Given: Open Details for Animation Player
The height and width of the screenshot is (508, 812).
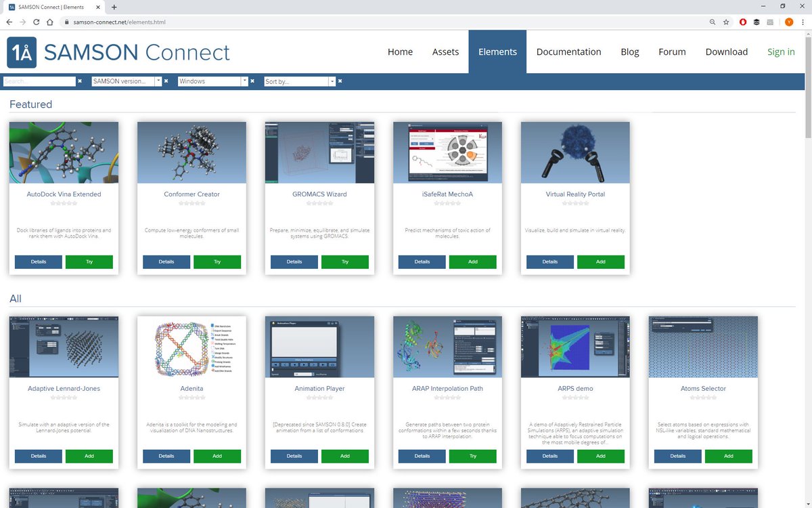Looking at the screenshot, I should (294, 456).
